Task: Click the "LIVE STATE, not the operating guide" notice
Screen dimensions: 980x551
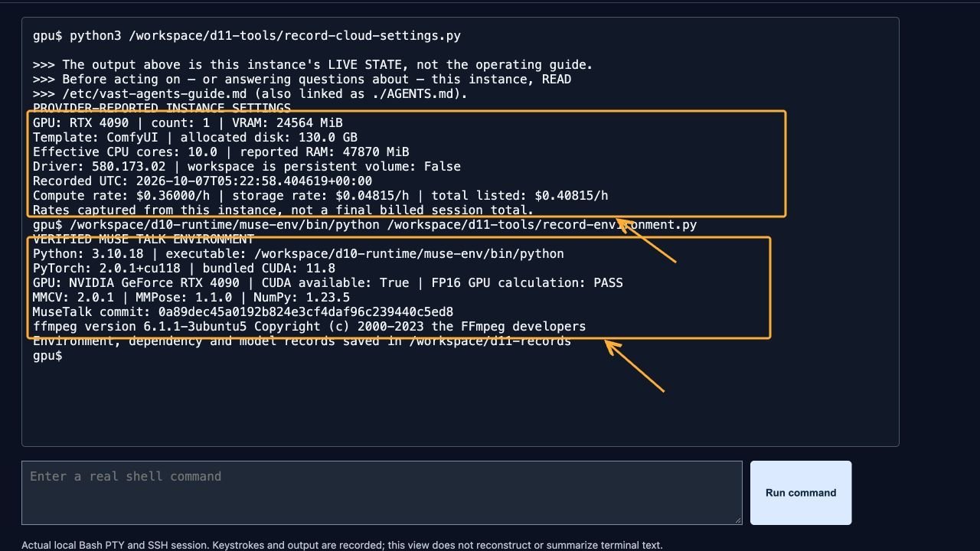Action: point(312,65)
